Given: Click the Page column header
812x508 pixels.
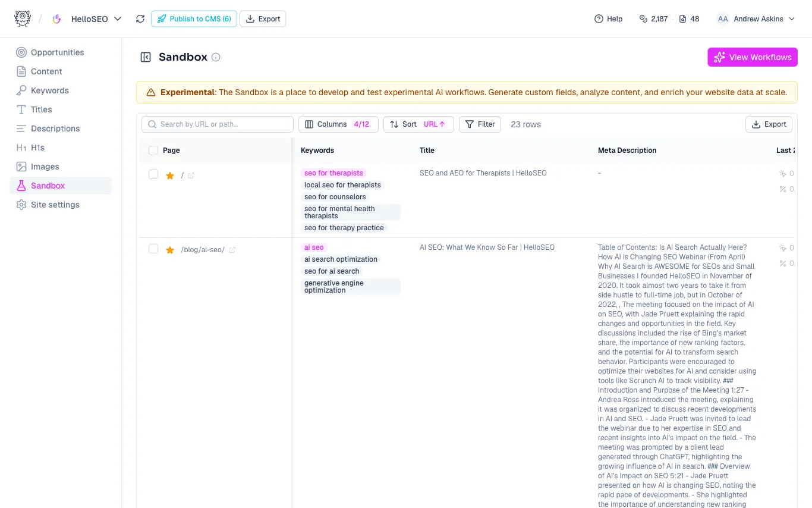Looking at the screenshot, I should 171,150.
